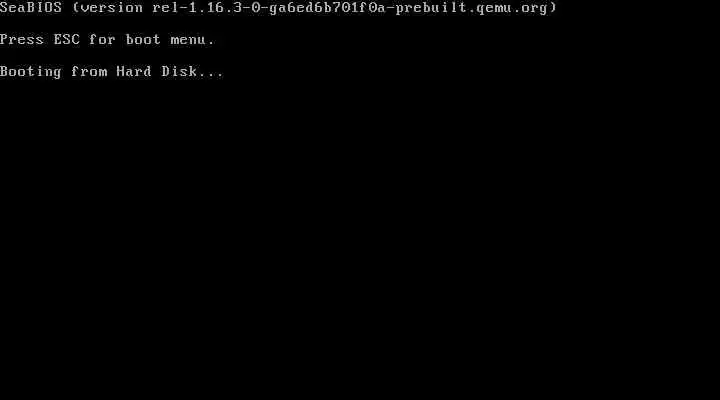
Task: Click the 'ESC' key name text
Action: [67, 39]
